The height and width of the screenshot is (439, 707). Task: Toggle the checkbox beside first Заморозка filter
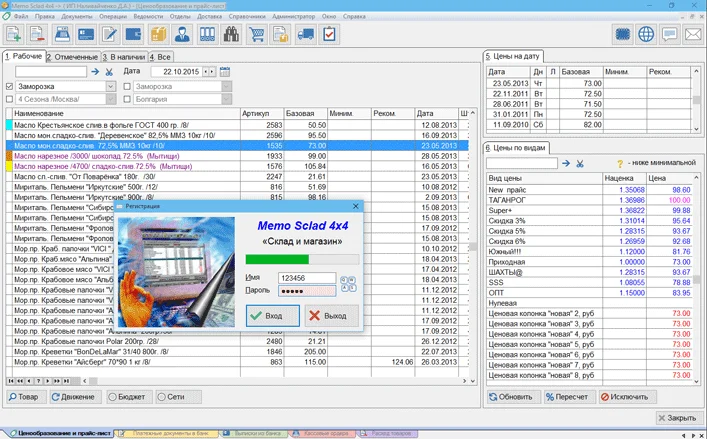[x=10, y=86]
